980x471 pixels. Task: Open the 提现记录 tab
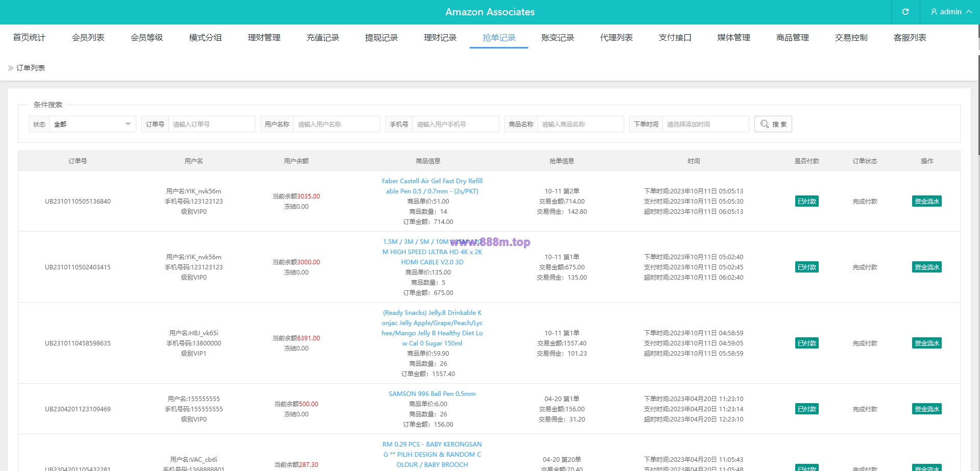[381, 38]
